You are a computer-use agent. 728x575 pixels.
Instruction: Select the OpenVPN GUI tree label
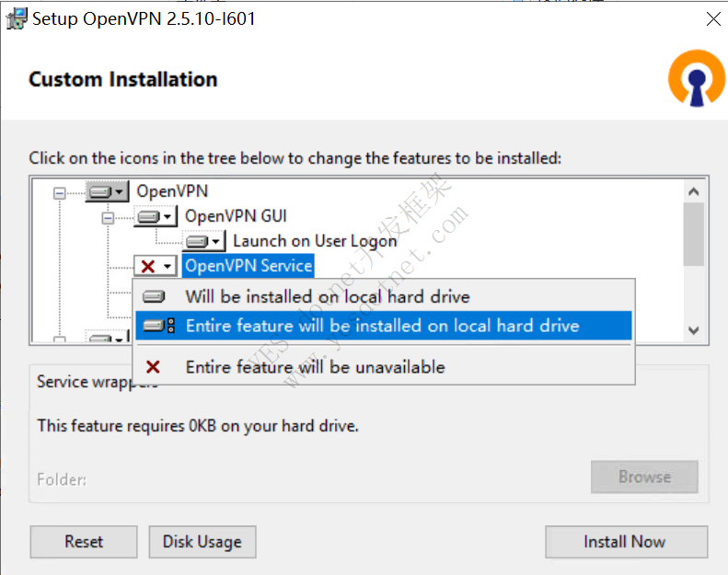pos(236,216)
